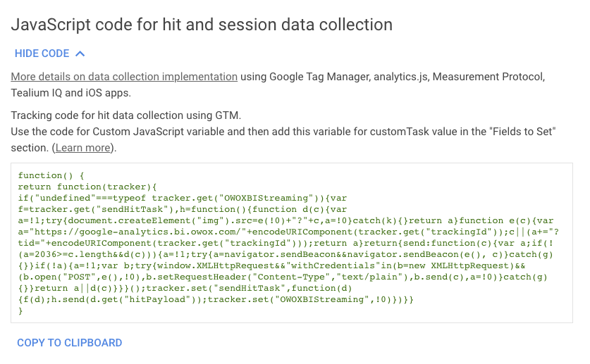This screenshot has width=590, height=364.
Task: Click the JavaScript code page heading
Action: click(202, 25)
